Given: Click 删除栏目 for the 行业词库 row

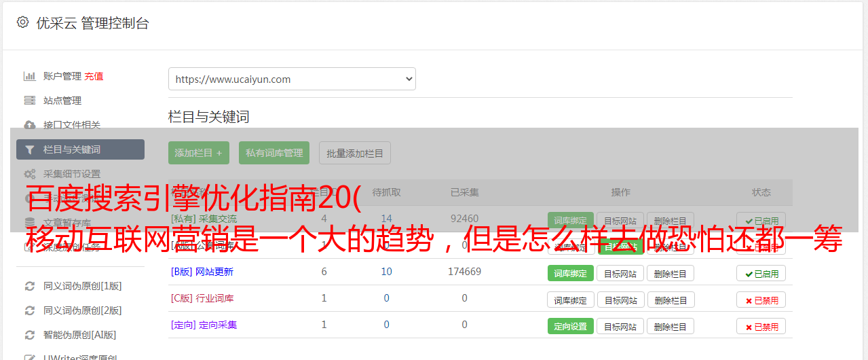Looking at the screenshot, I should [x=671, y=300].
